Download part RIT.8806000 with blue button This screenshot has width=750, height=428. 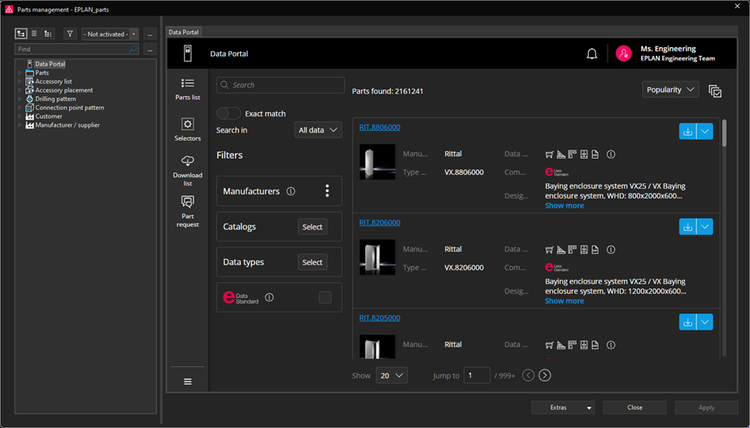(687, 131)
